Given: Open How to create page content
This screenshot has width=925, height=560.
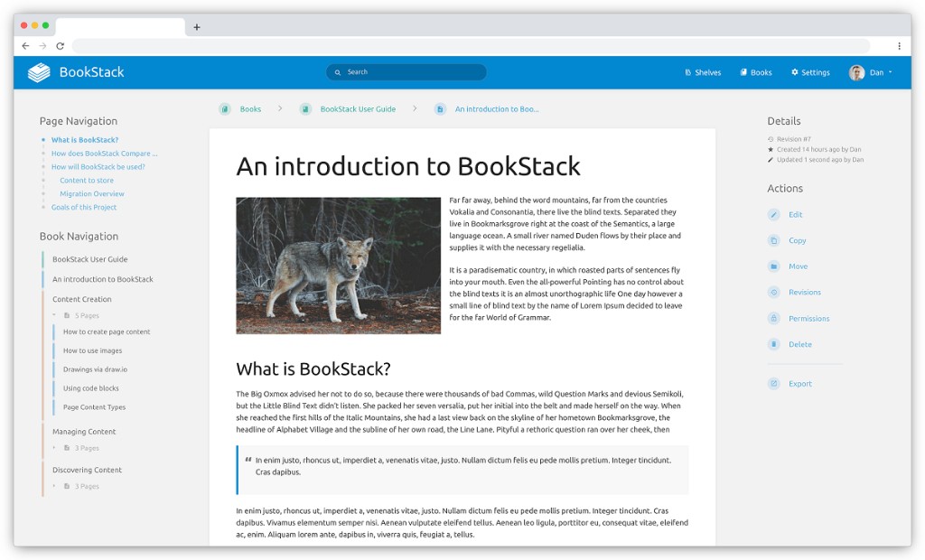Looking at the screenshot, I should coord(107,332).
